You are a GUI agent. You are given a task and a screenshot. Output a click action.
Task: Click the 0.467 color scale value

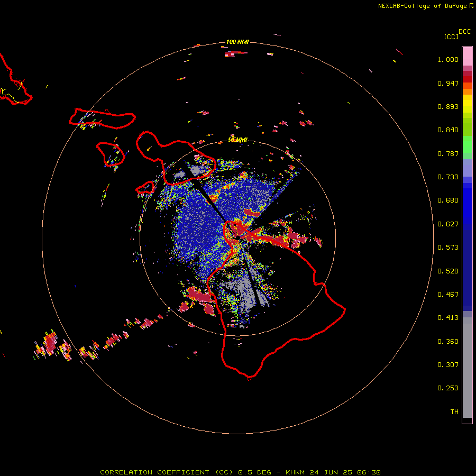(448, 295)
